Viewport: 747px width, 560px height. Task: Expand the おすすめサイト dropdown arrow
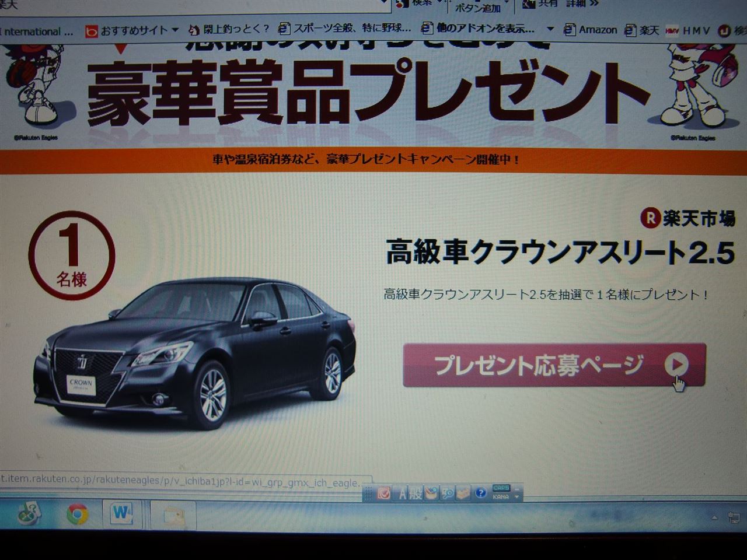175,30
